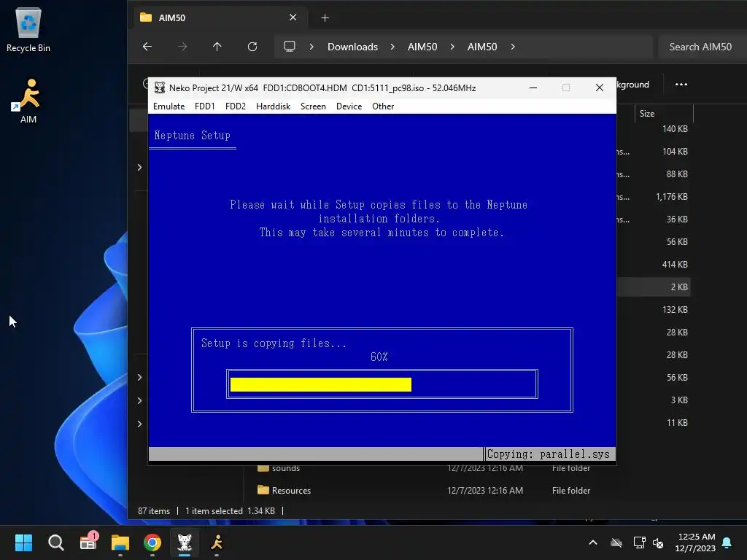Screen dimensions: 747x560
Task: Minimize the Neko Project window
Action: pyautogui.click(x=533, y=87)
